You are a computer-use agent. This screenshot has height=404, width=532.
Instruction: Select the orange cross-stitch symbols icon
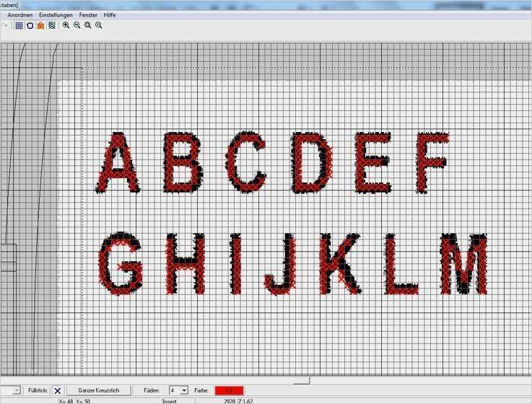[x=40, y=25]
